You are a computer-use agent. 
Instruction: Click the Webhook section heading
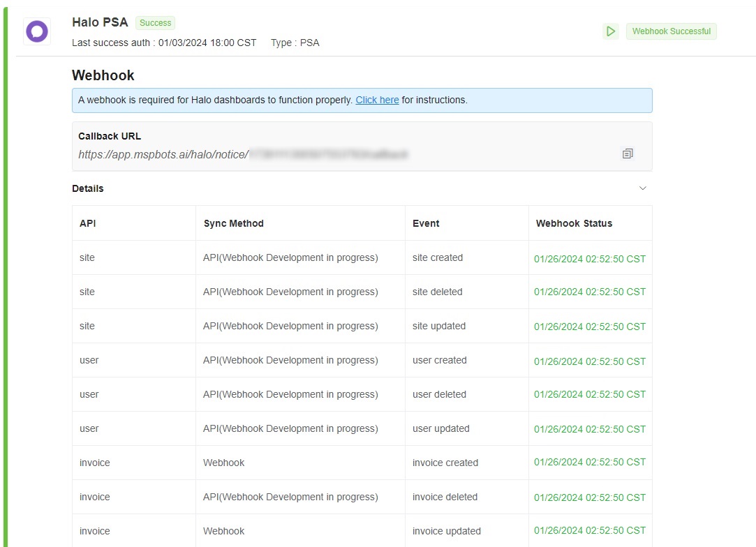[103, 75]
